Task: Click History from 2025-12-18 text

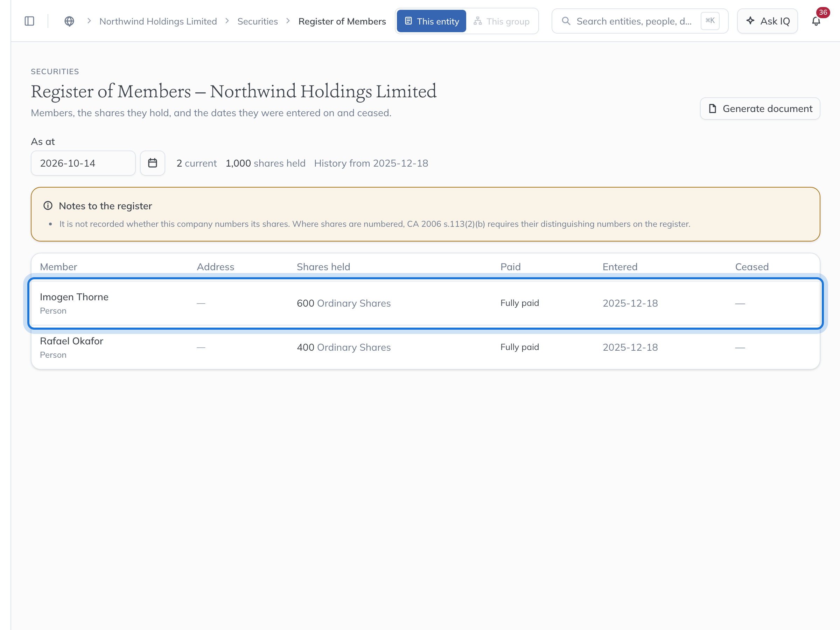Action: [371, 163]
